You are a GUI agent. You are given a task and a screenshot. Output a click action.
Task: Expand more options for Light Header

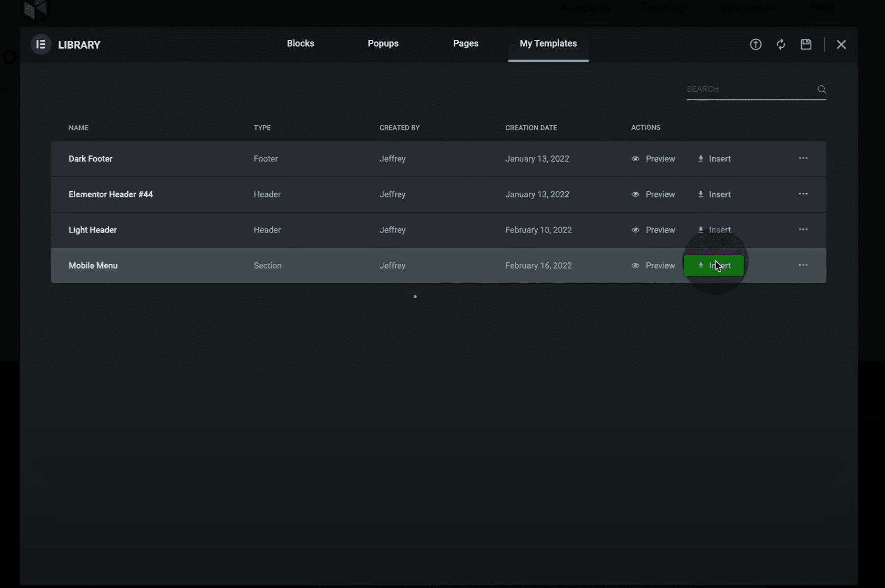(x=803, y=229)
